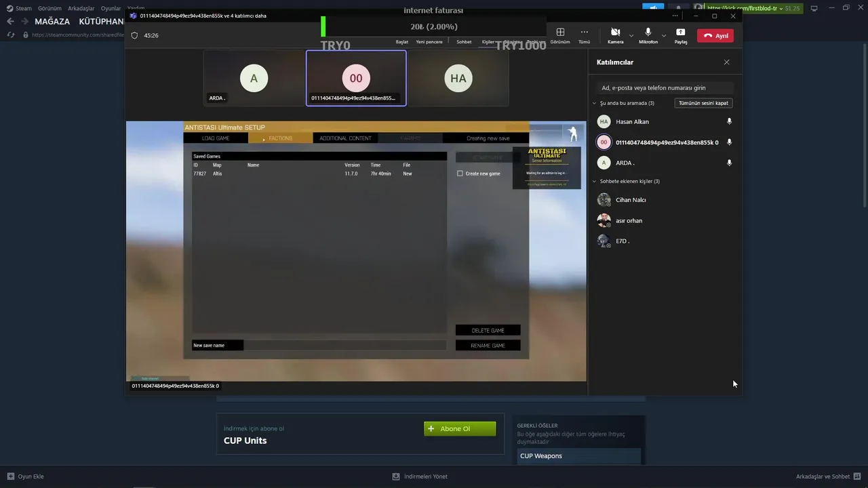Screen dimensions: 868x488
Task: Open the Oyunlar menu in the Steam window
Action: 111,8
